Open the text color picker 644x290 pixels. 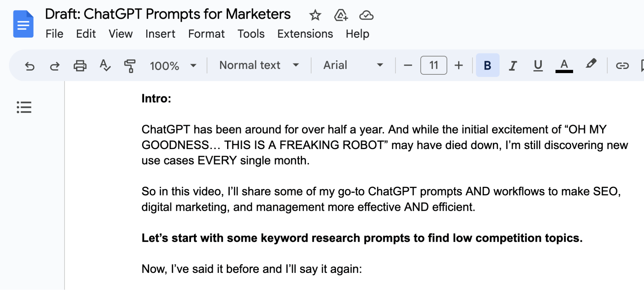pyautogui.click(x=563, y=65)
